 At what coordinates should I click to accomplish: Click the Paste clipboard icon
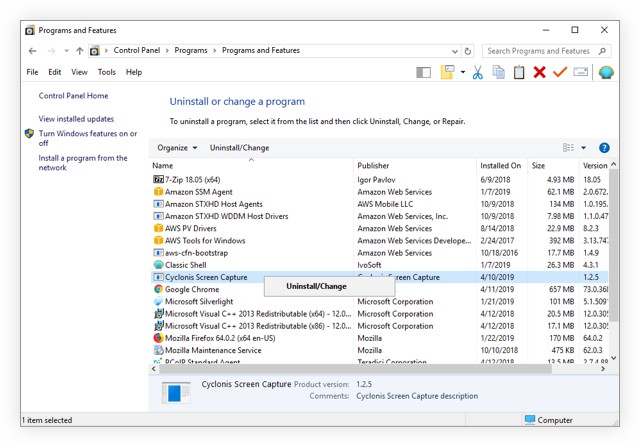pos(519,72)
